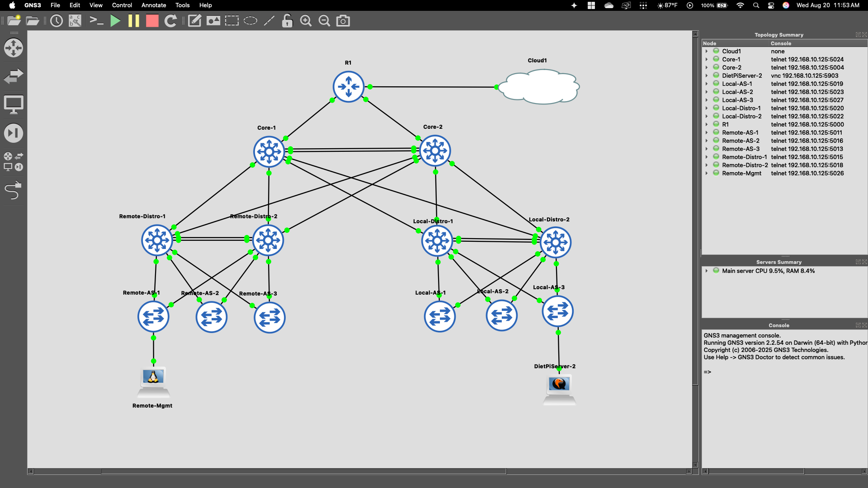Toggle show interface labels icon
Viewport: 868px width, 488px height.
75,21
